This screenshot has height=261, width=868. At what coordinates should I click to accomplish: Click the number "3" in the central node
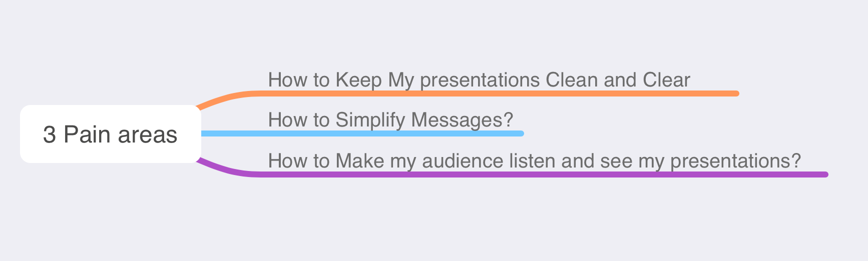click(49, 134)
